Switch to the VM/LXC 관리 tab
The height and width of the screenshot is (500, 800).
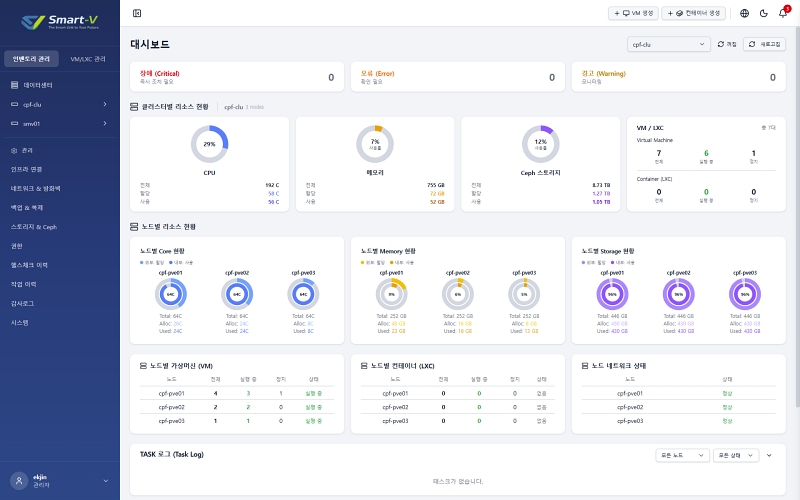point(88,59)
